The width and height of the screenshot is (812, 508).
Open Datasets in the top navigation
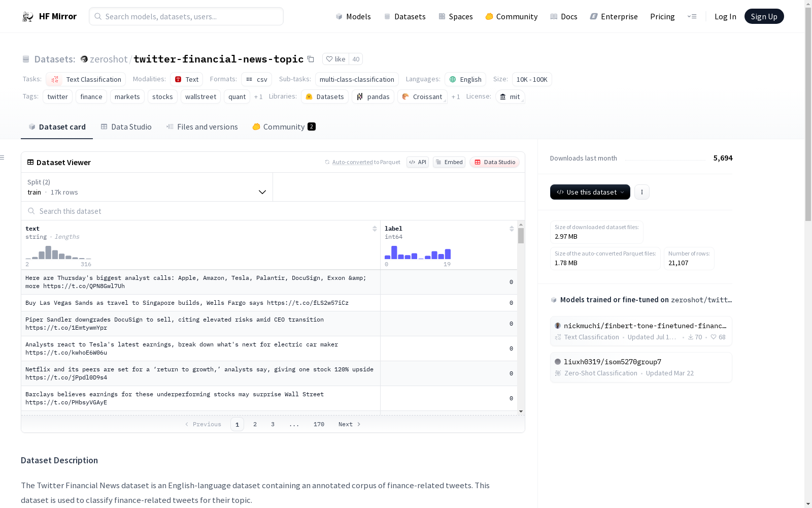pyautogui.click(x=404, y=16)
